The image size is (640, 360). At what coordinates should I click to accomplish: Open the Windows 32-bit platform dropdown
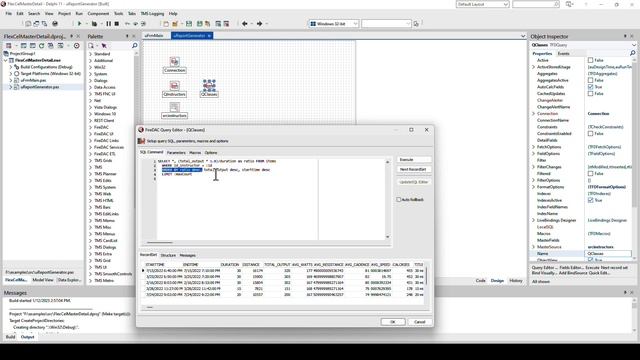[x=355, y=24]
